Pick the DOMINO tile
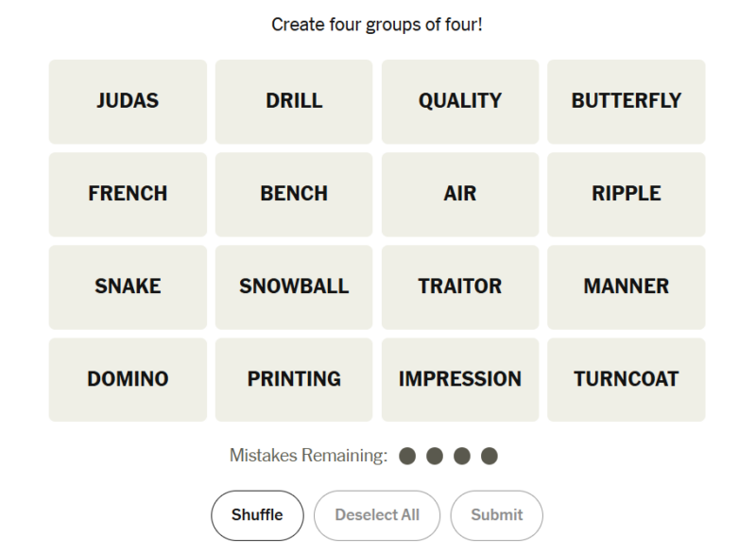Screen dimensions: 756x555 [128, 379]
